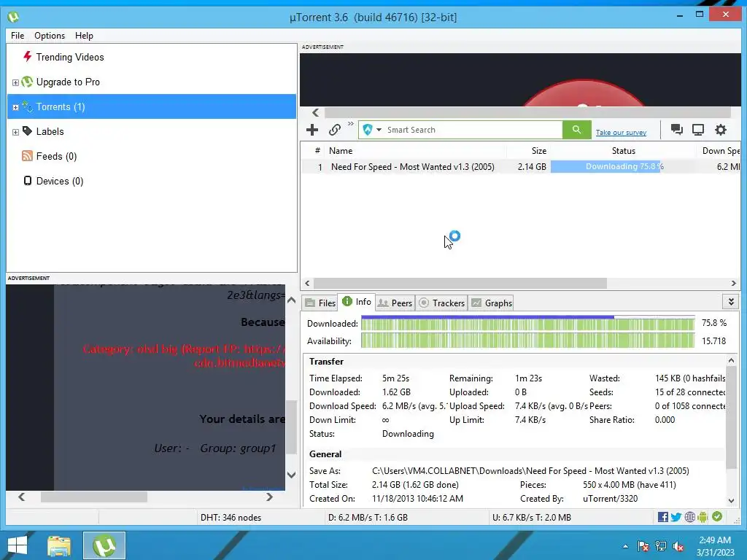Image resolution: width=747 pixels, height=560 pixels.
Task: Click the Twitter icon in status bar
Action: point(676,517)
